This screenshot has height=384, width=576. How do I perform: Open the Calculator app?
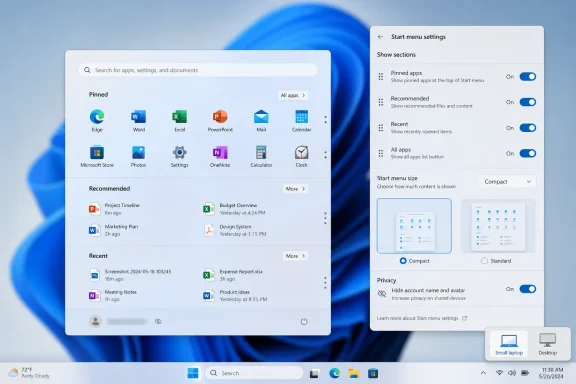pos(261,156)
